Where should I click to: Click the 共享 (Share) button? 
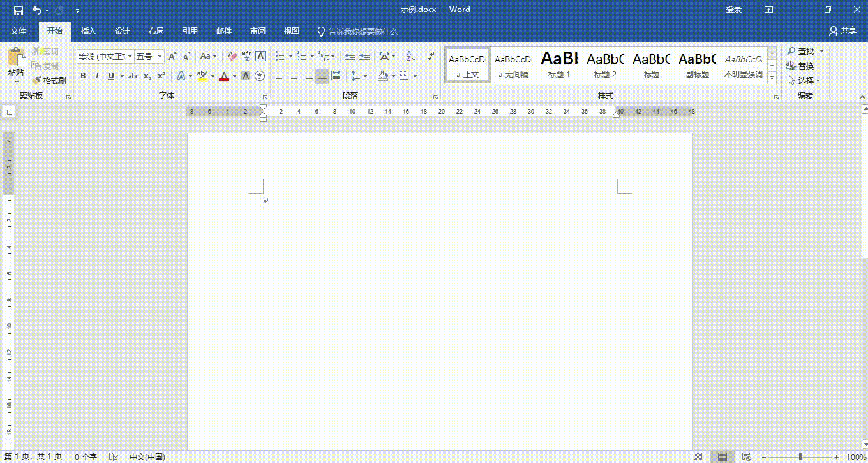(842, 31)
